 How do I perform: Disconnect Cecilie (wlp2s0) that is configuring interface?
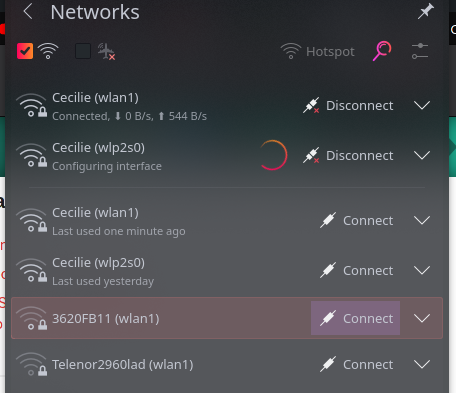(x=348, y=155)
